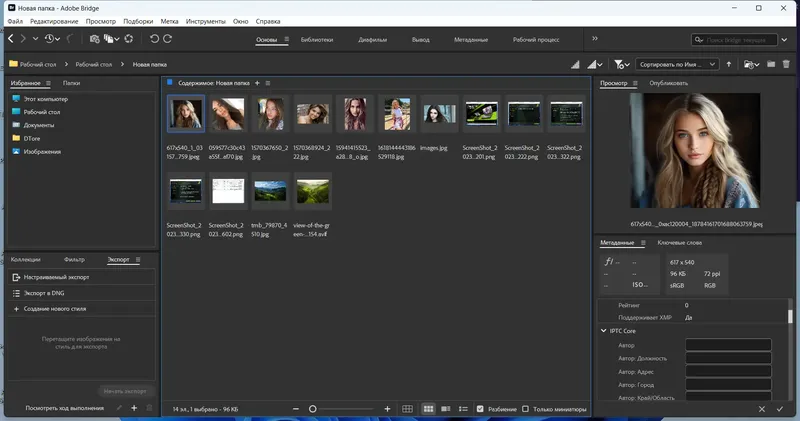Click the Автор metadata input field
This screenshot has width=800, height=421.
point(729,345)
